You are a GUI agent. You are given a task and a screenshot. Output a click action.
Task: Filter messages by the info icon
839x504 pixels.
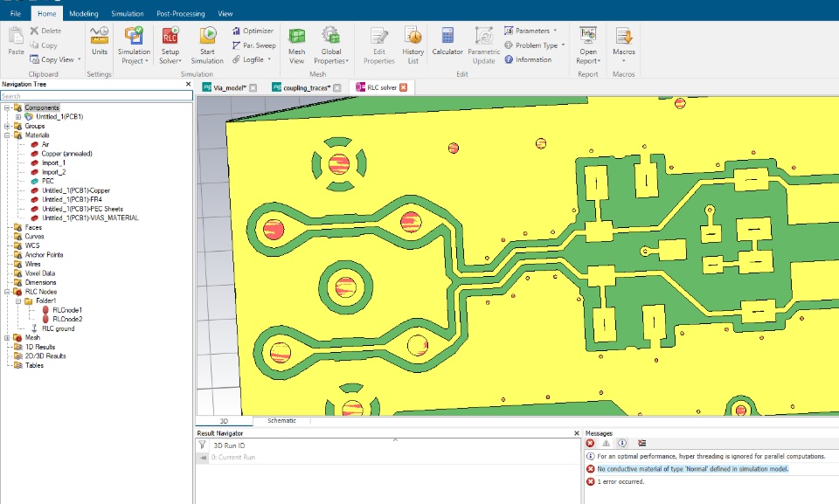click(x=622, y=443)
